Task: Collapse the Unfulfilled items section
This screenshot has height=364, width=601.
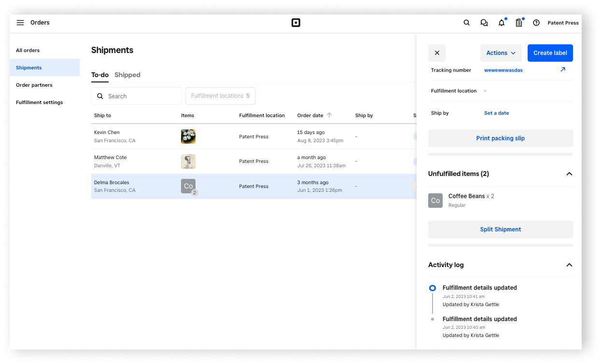Action: click(x=569, y=174)
